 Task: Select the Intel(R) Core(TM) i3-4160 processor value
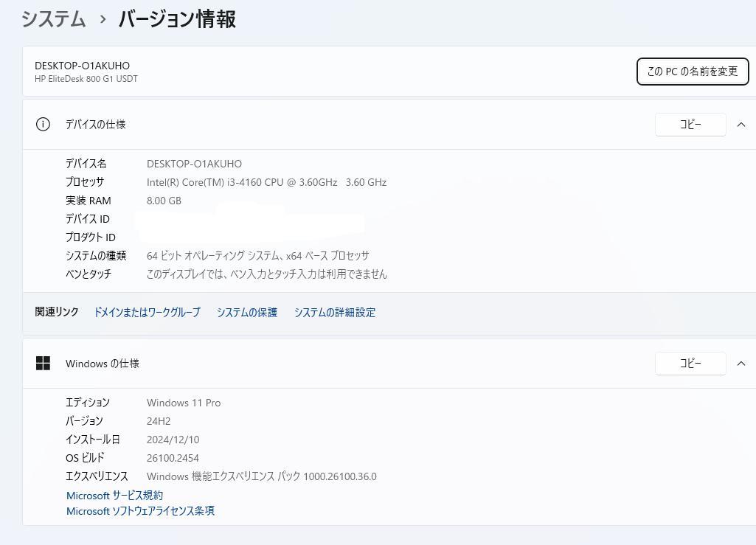[x=266, y=182]
